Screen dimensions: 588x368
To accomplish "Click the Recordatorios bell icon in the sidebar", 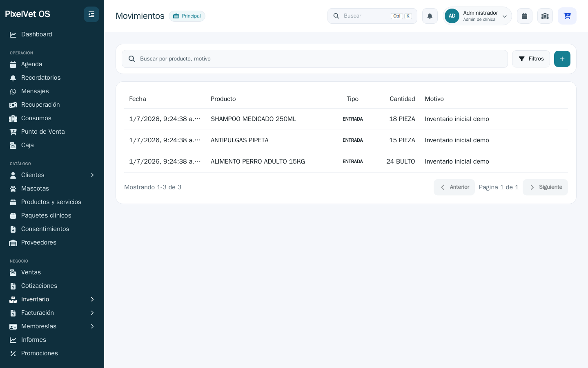I will [13, 78].
